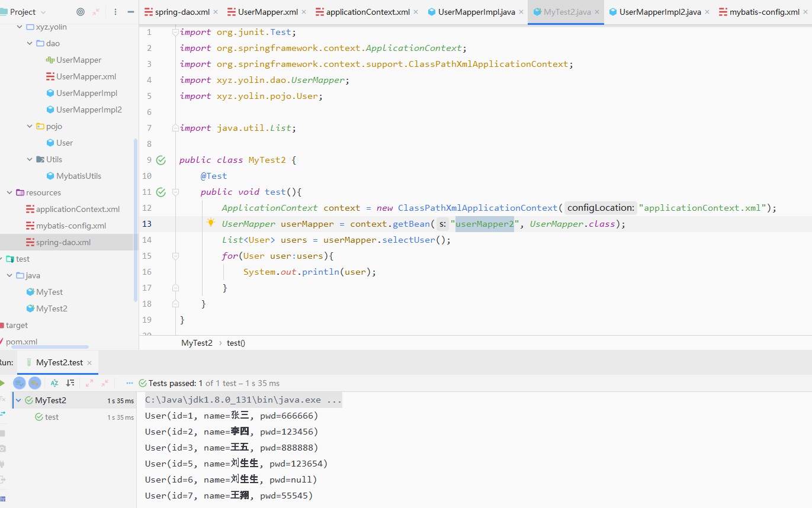The height and width of the screenshot is (508, 812).
Task: Collapse all test results
Action: (x=105, y=383)
